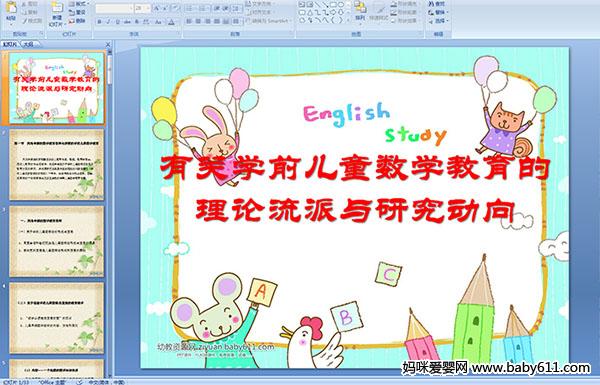Click the Decrease Font Size icon

[x=165, y=8]
